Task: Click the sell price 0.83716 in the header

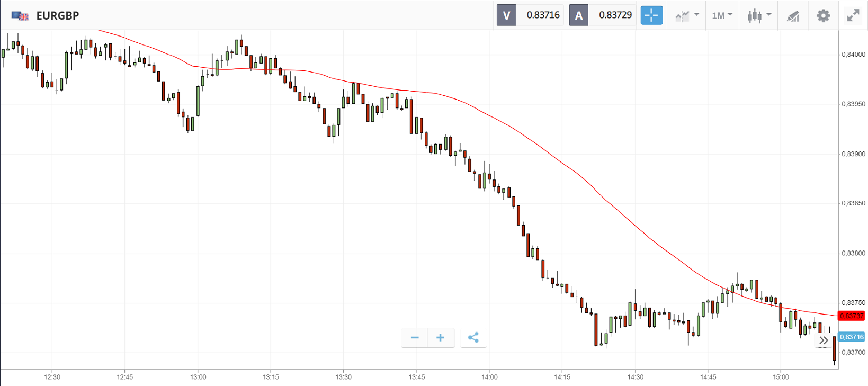Action: click(543, 15)
